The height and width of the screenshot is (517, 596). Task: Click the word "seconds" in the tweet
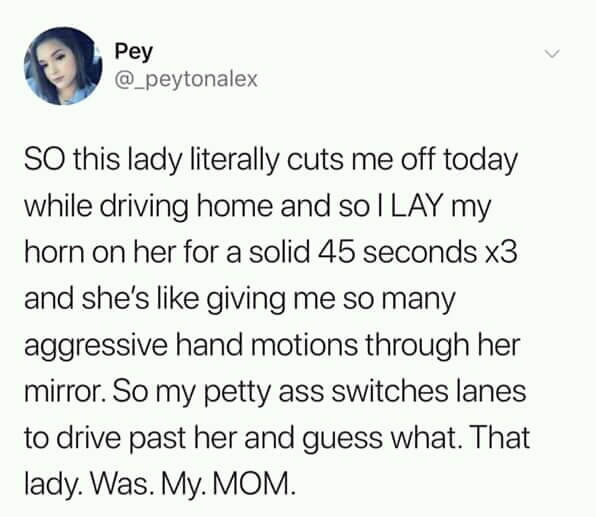[x=420, y=252]
